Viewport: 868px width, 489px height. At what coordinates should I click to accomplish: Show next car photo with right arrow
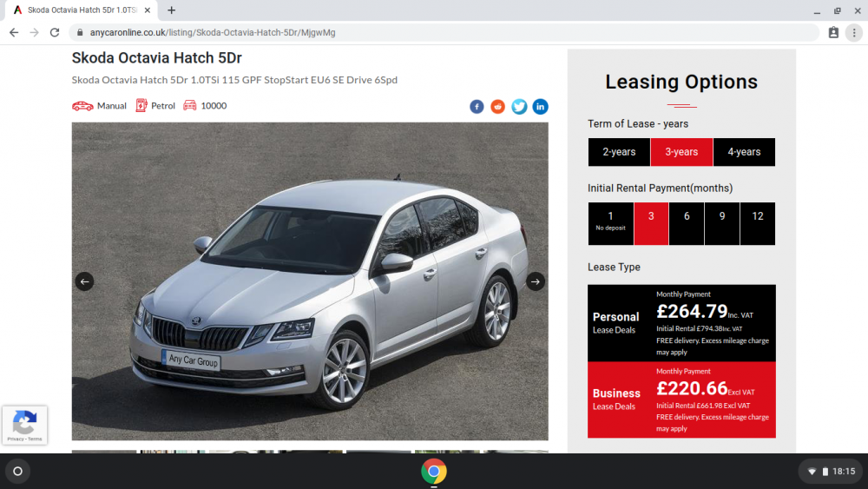tap(536, 281)
